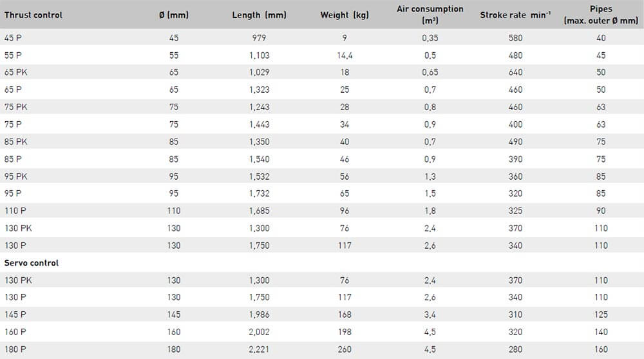This screenshot has width=644, height=359.
Task: Click the Air consumption column header
Action: tap(430, 14)
